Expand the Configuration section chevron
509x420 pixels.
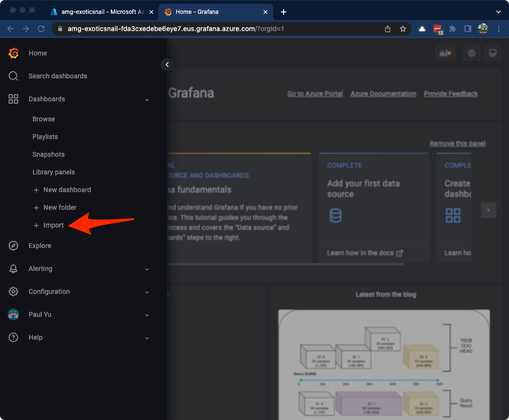click(x=147, y=292)
